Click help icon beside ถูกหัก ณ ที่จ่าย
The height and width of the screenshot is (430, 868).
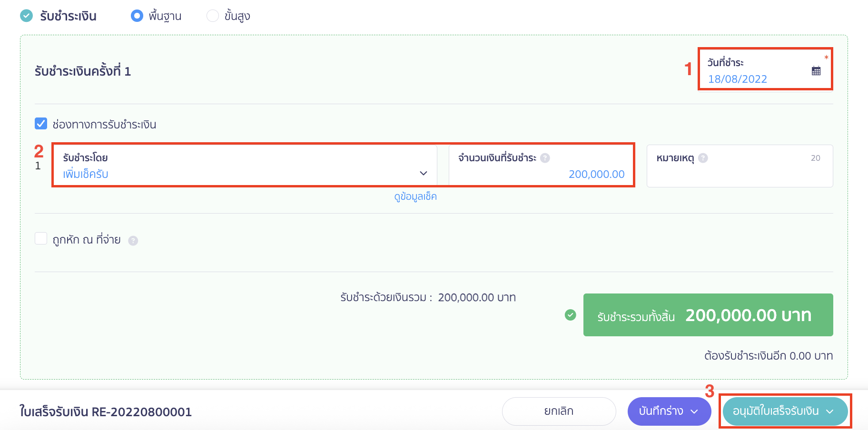tap(133, 241)
